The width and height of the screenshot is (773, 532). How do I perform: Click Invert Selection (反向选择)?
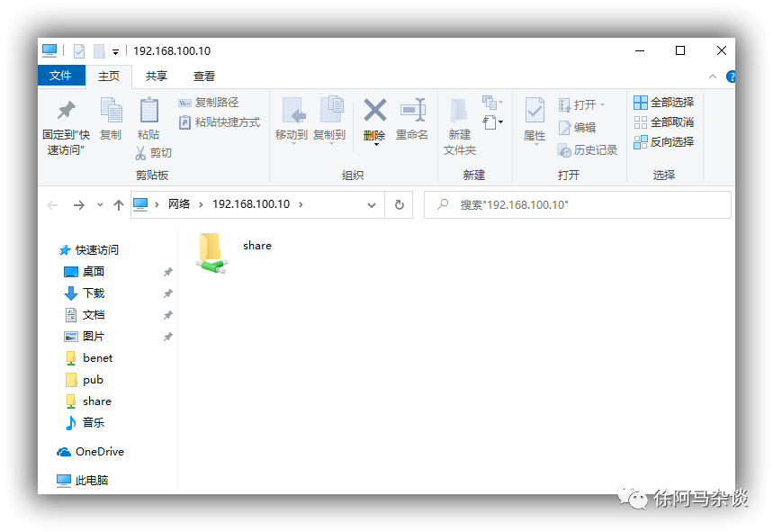pyautogui.click(x=663, y=142)
